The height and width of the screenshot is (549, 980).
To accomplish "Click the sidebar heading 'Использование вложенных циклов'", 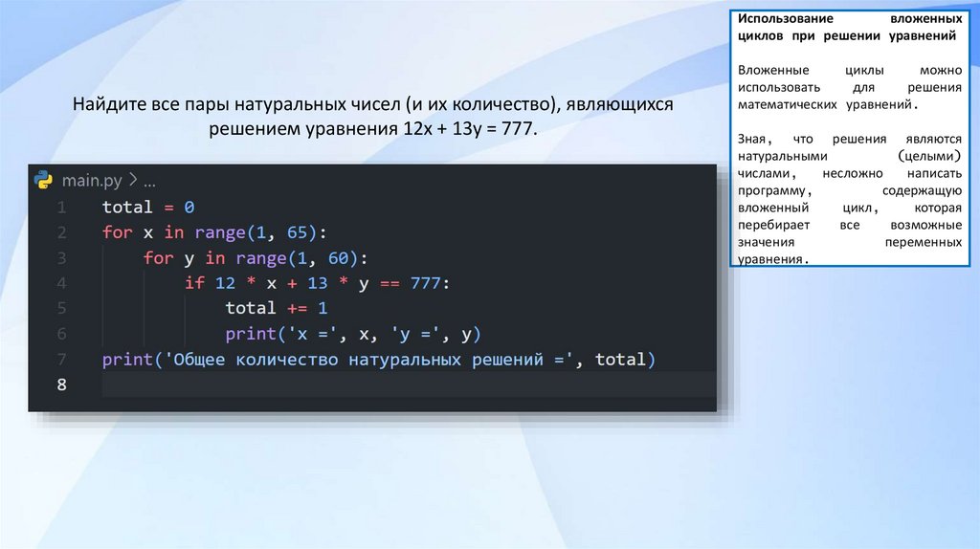I will [850, 27].
